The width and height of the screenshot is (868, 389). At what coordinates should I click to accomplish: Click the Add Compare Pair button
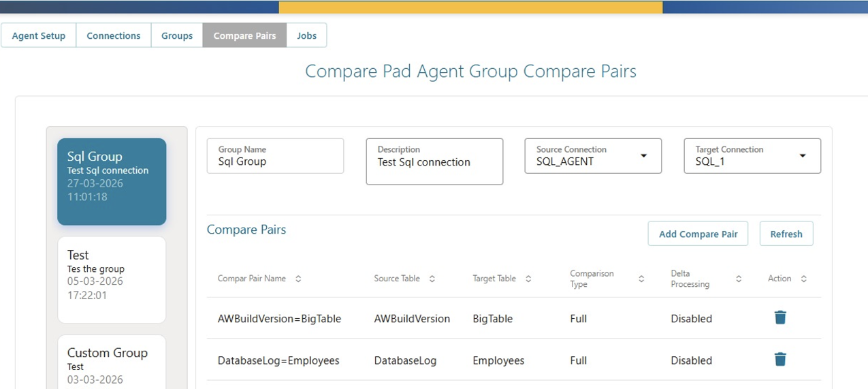tap(698, 234)
